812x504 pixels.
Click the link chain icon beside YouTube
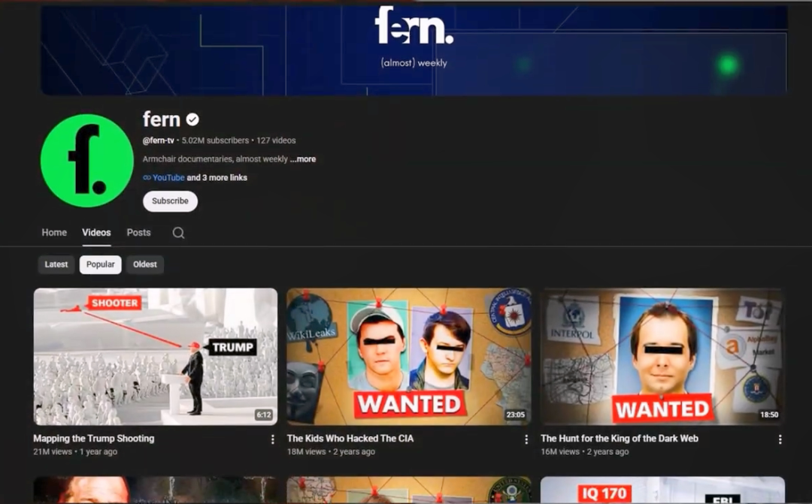(147, 177)
